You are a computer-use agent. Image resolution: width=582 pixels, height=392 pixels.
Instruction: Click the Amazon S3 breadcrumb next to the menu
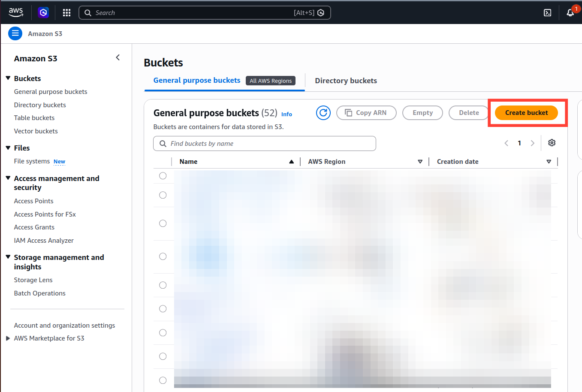(x=45, y=33)
